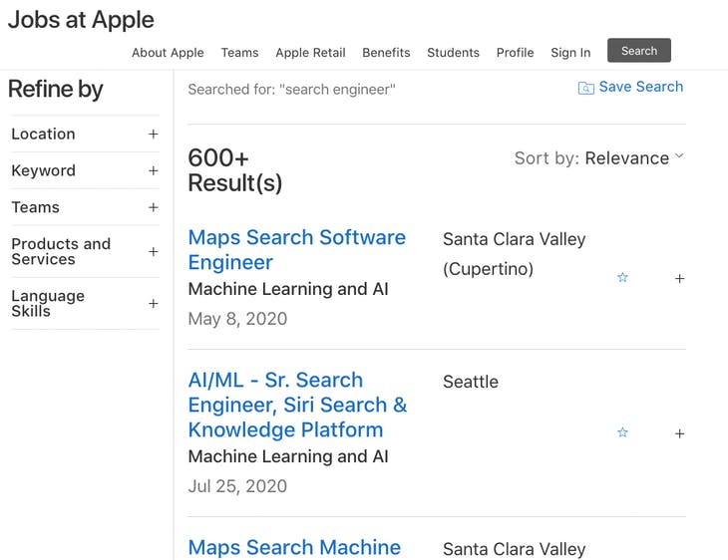Image resolution: width=728 pixels, height=560 pixels.
Task: Open Maps Search Machine job link
Action: tap(294, 547)
